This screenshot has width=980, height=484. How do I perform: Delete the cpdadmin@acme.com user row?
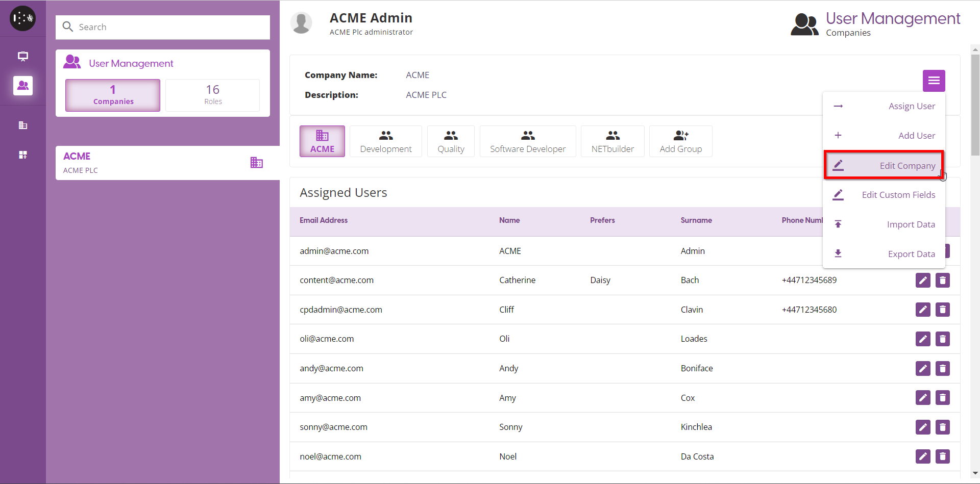(942, 310)
